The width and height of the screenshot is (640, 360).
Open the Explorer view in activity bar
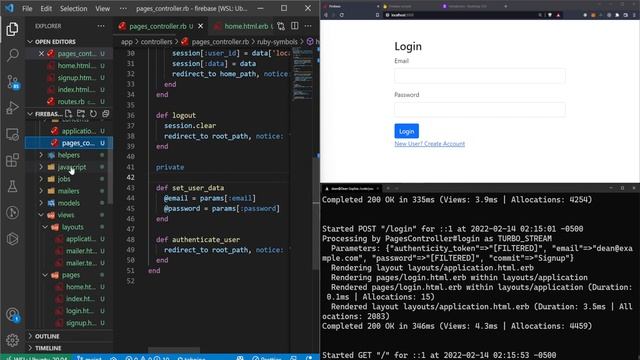(x=12, y=29)
